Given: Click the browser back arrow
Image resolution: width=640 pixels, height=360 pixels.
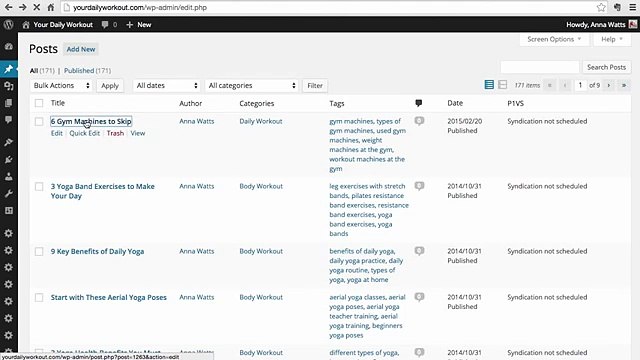Looking at the screenshot, I should (x=8, y=7).
